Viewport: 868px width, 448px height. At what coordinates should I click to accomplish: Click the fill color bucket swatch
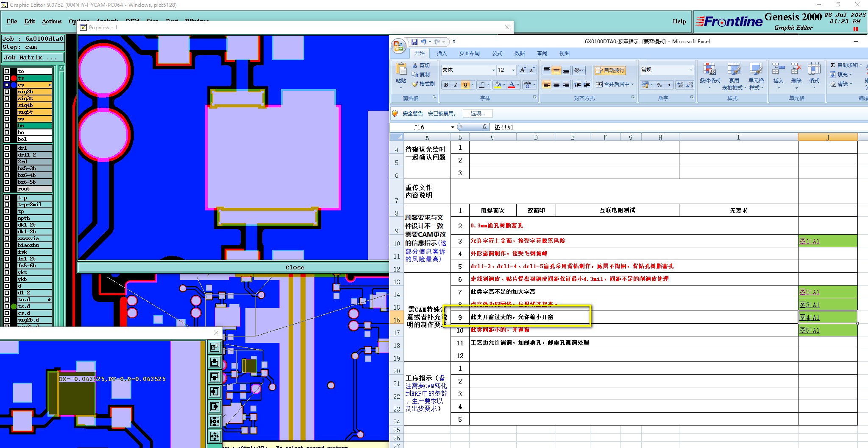click(498, 85)
